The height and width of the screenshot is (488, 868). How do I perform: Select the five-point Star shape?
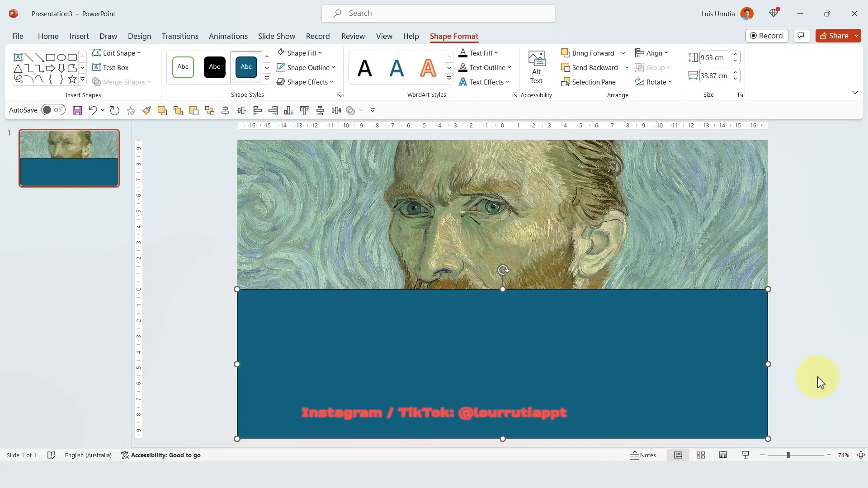coord(72,79)
